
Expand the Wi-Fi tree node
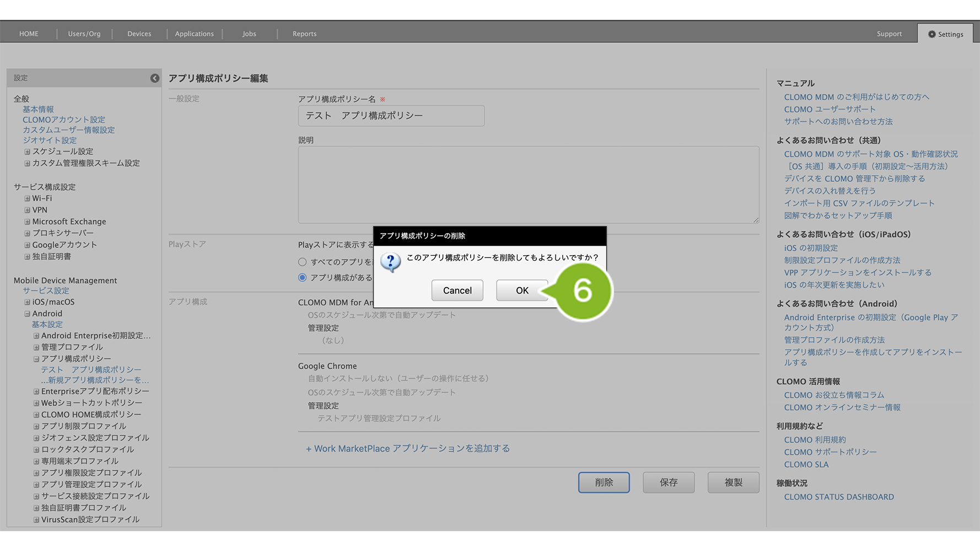(x=27, y=198)
